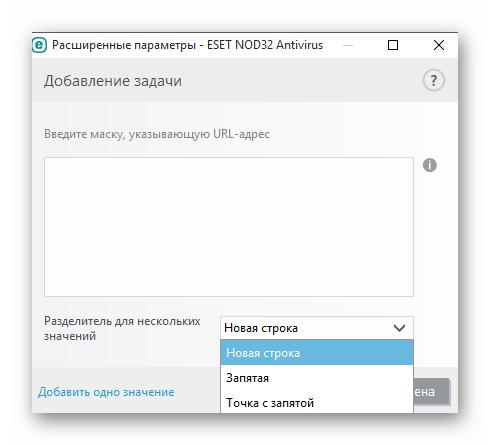Click the Разделитель для нескольких значений label

coord(122,328)
